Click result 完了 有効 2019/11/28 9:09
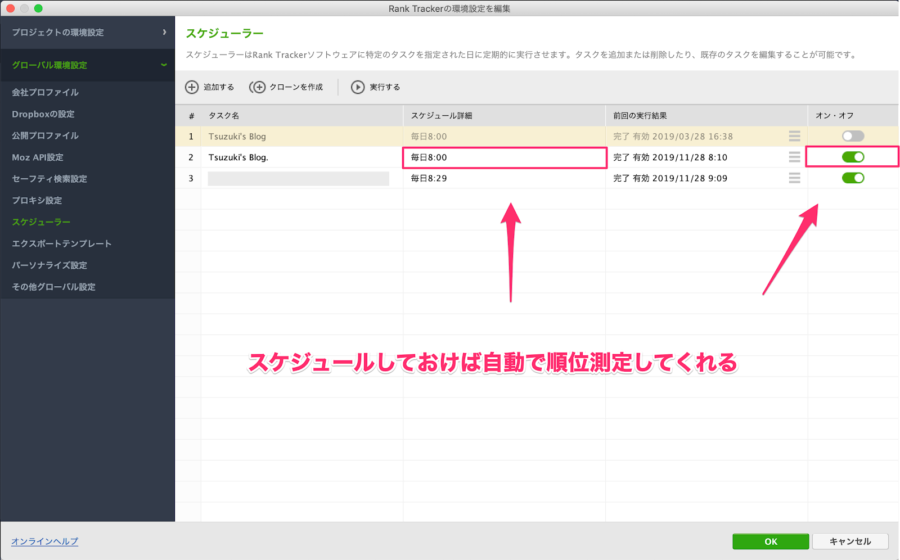 point(670,178)
